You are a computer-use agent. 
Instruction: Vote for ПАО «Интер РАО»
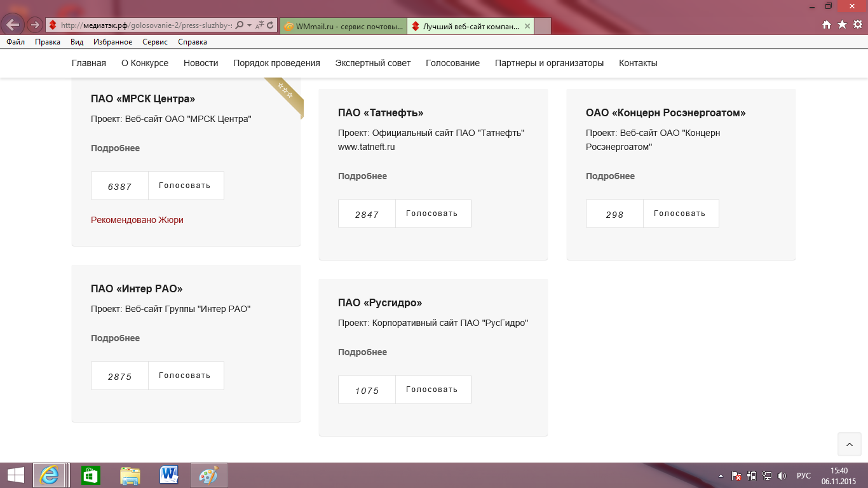(186, 376)
